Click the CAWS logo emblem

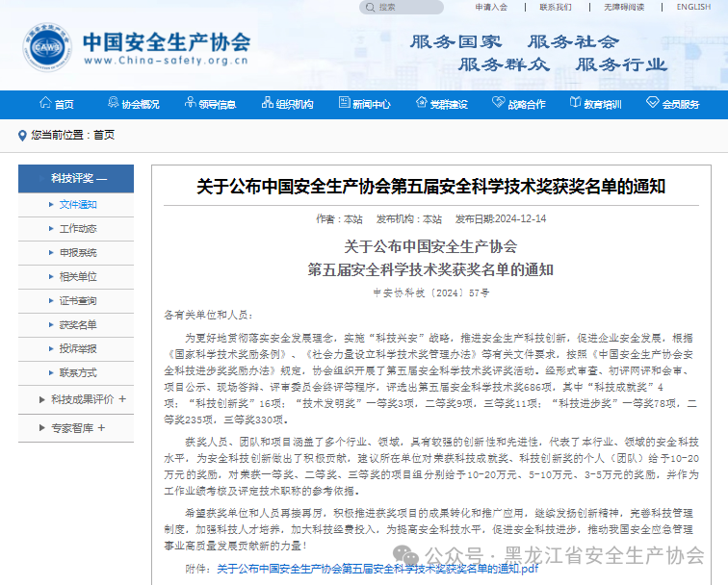[x=48, y=47]
